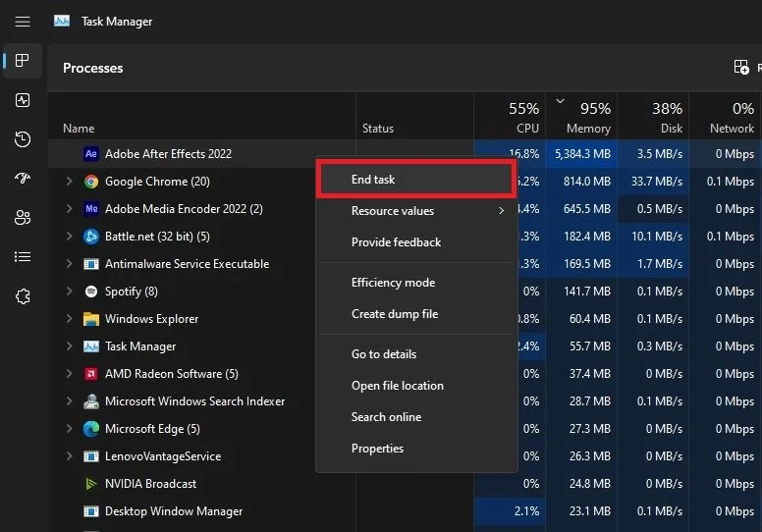Screen dimensions: 762x532
Task: Click the Battle.net process icon
Action: 91,237
